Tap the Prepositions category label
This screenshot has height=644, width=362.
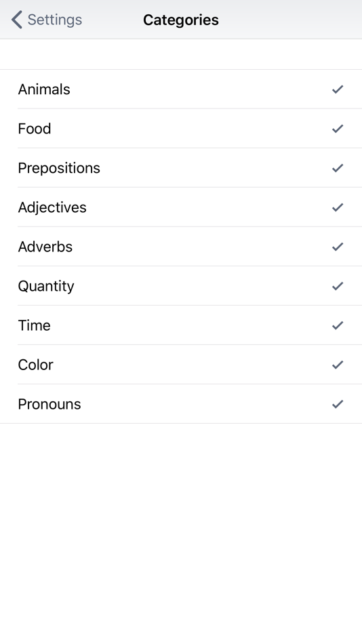pyautogui.click(x=59, y=168)
